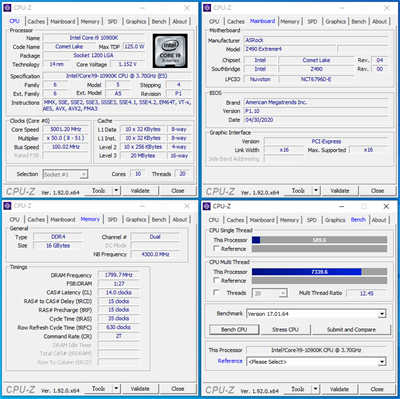The image size is (400, 399).
Task: Click the Package value Socket 1200 LGA
Action: 94,55
